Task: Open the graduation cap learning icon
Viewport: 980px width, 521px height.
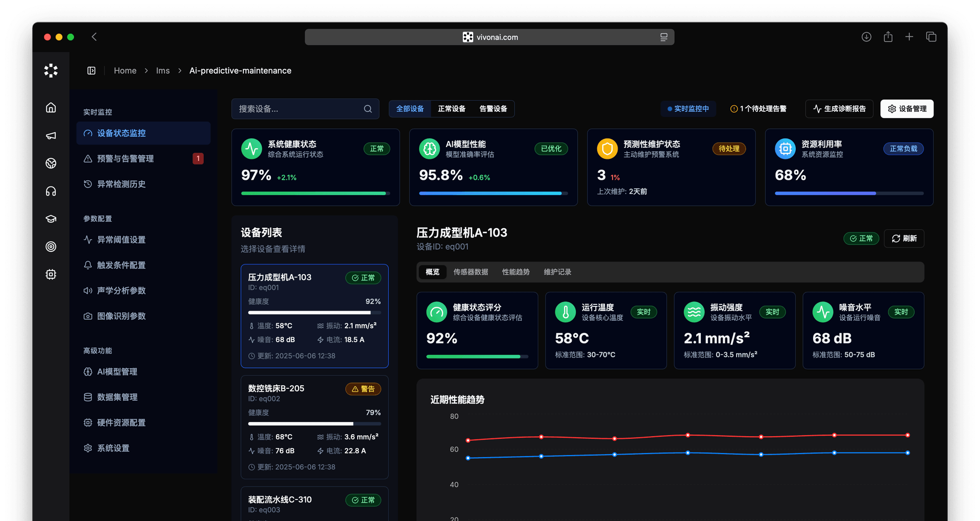Action: point(51,219)
